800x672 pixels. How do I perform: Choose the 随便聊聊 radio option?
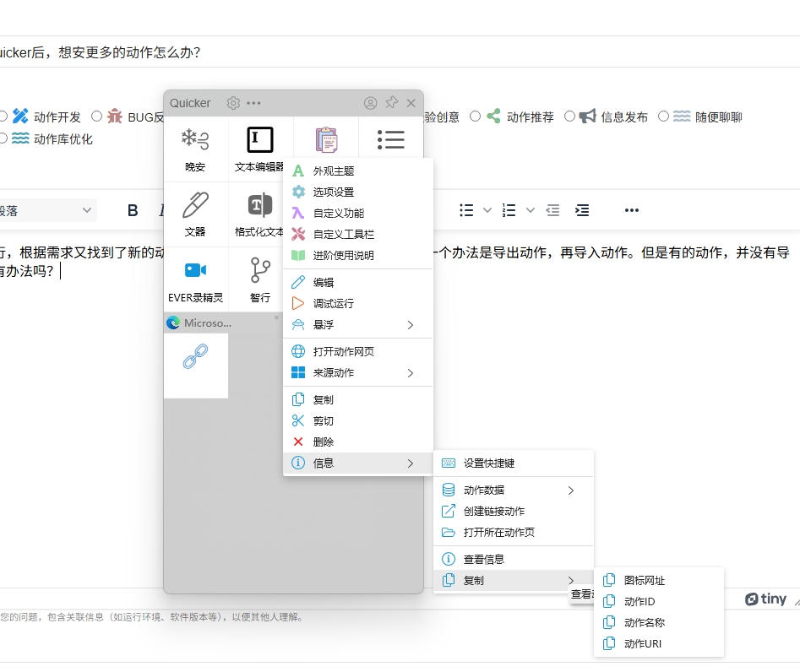663,117
